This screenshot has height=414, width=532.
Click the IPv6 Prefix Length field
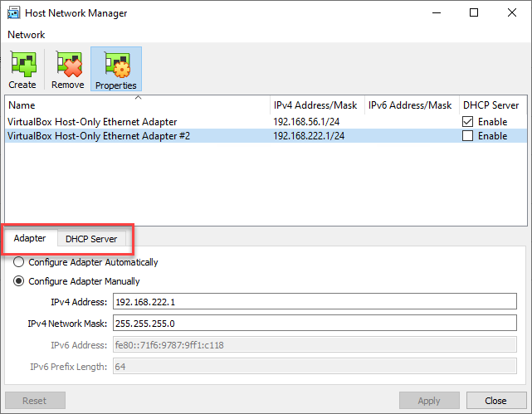[315, 367]
